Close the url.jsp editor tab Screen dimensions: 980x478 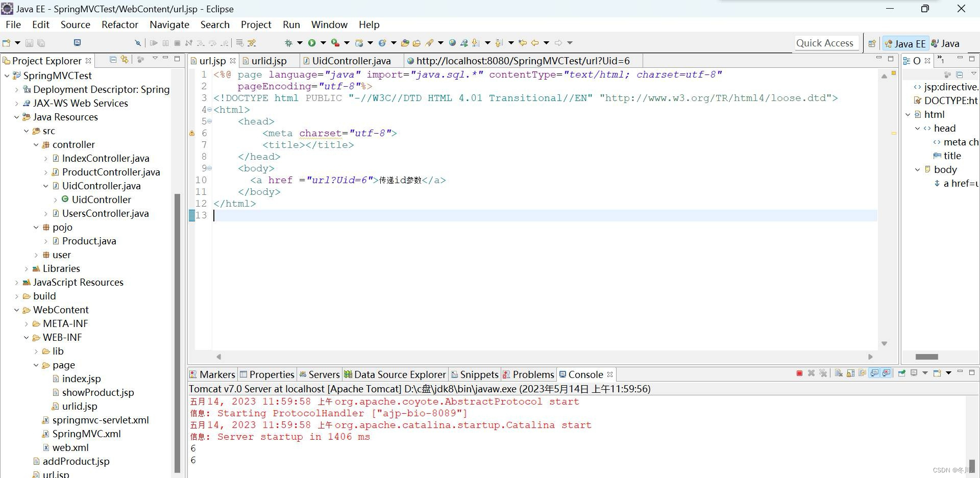tap(233, 61)
